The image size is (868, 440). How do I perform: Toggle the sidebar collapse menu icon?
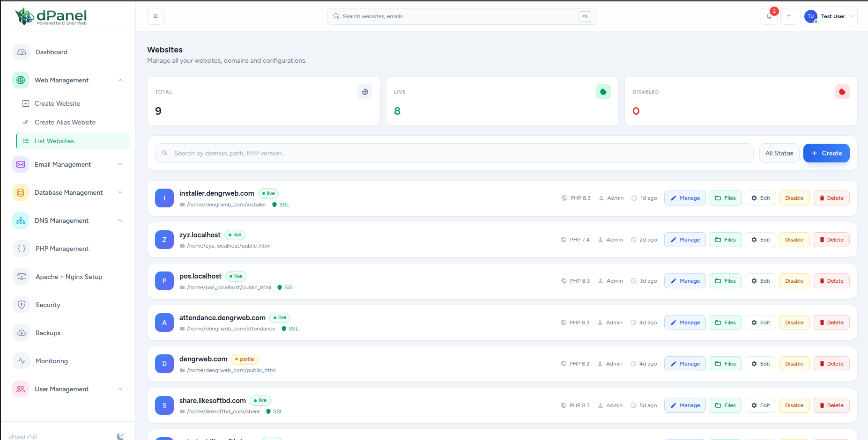pos(156,16)
